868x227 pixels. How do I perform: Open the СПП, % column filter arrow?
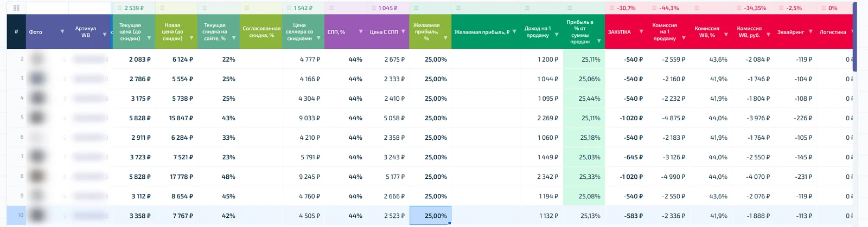361,31
